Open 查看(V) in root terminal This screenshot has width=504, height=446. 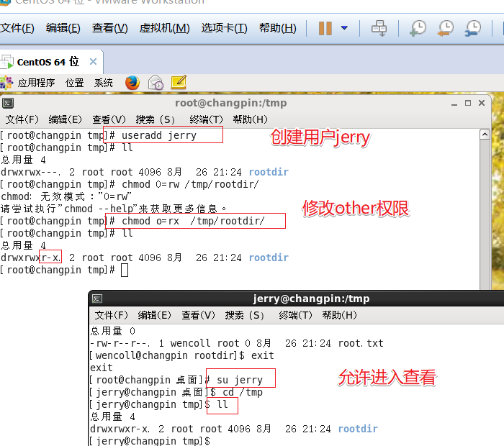coord(109,119)
